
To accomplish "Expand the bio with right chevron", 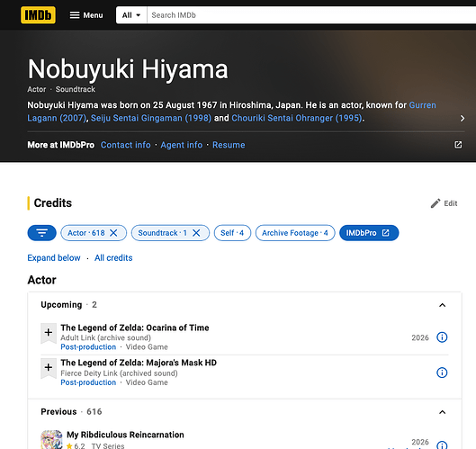I will click(x=462, y=118).
